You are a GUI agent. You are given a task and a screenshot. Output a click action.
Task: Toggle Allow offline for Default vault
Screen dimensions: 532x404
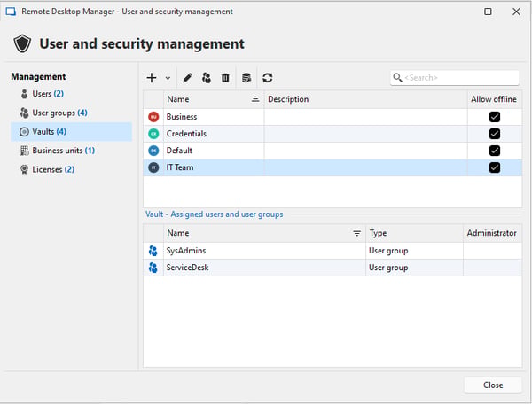495,151
